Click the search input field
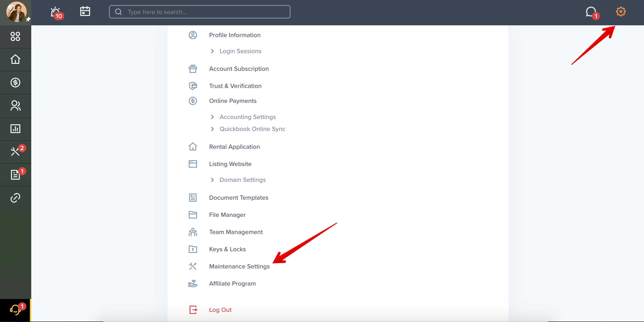Viewport: 644px width, 322px height. point(199,12)
